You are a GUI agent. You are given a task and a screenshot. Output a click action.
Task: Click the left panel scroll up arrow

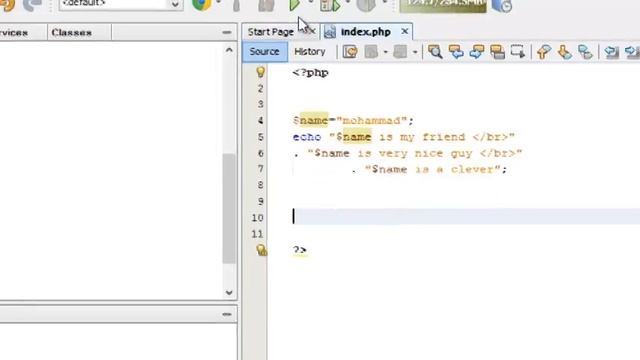229,50
